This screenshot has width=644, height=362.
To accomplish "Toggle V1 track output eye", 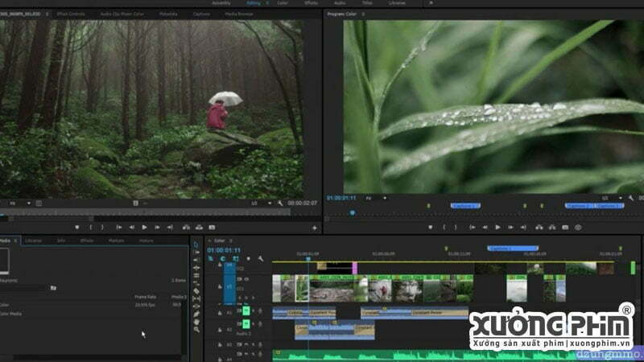I will [x=246, y=279].
